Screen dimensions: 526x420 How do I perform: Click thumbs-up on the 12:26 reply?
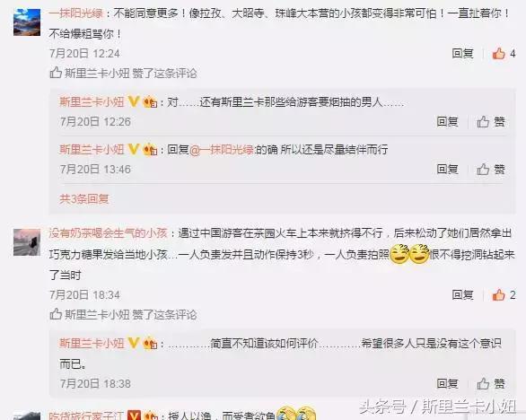[x=483, y=122]
